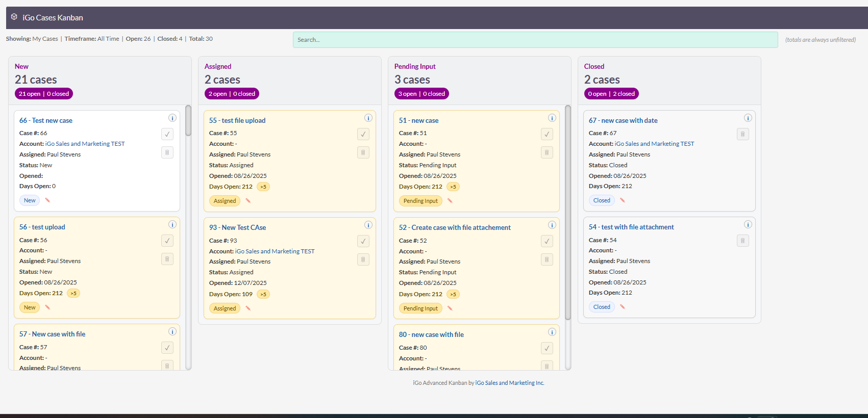868x418 pixels.
Task: Delete case 67 using its trash icon
Action: click(x=743, y=134)
